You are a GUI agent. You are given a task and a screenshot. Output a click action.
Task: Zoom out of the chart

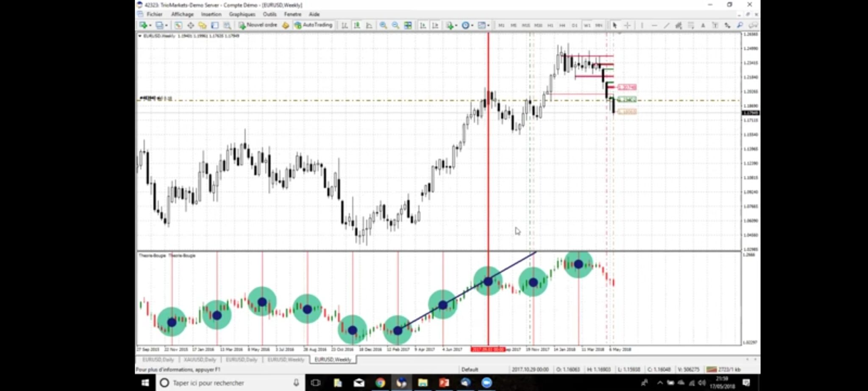pyautogui.click(x=395, y=25)
